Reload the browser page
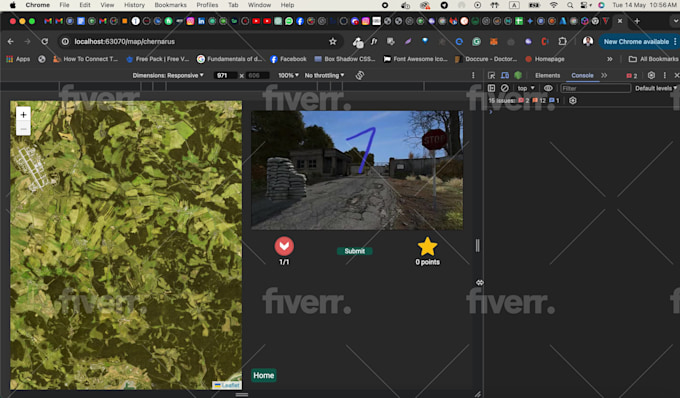 click(45, 42)
